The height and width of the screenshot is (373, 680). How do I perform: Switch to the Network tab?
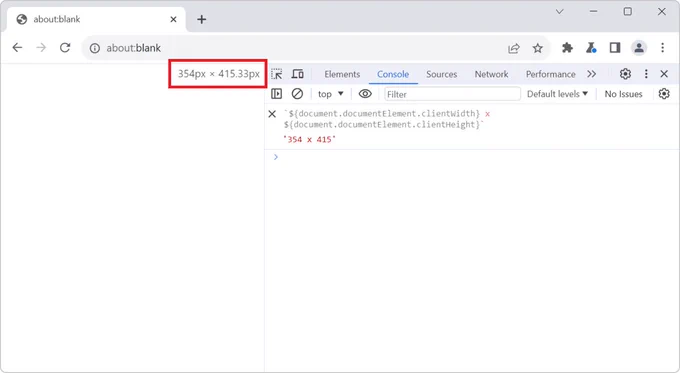(491, 74)
